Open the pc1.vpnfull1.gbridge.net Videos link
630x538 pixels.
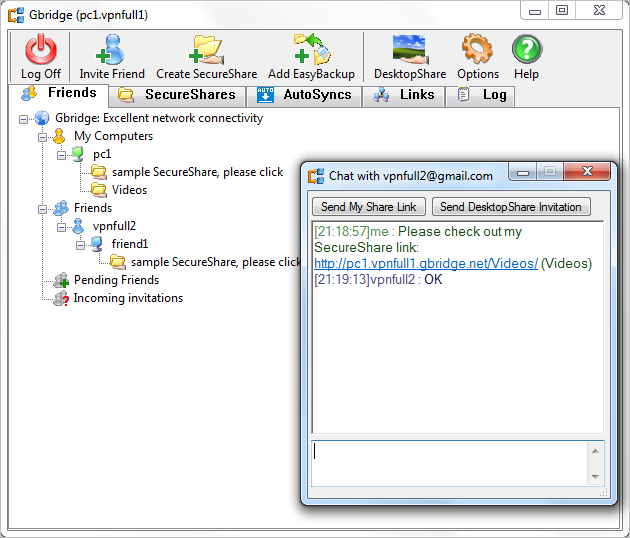[x=426, y=264]
